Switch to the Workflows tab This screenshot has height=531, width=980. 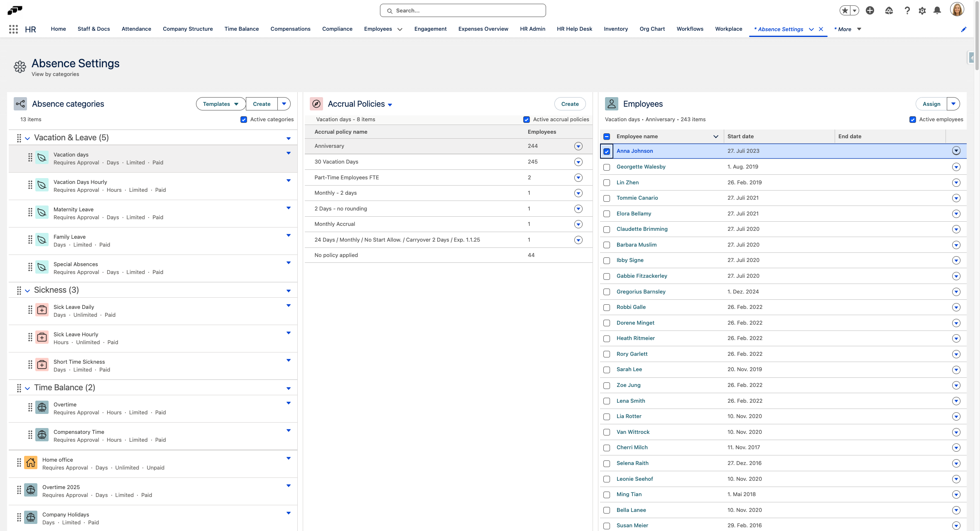click(690, 29)
